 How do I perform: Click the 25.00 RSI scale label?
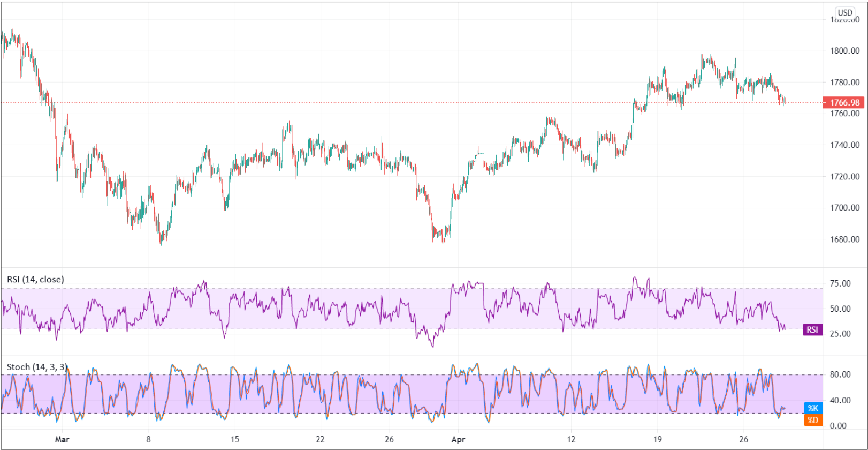840,334
